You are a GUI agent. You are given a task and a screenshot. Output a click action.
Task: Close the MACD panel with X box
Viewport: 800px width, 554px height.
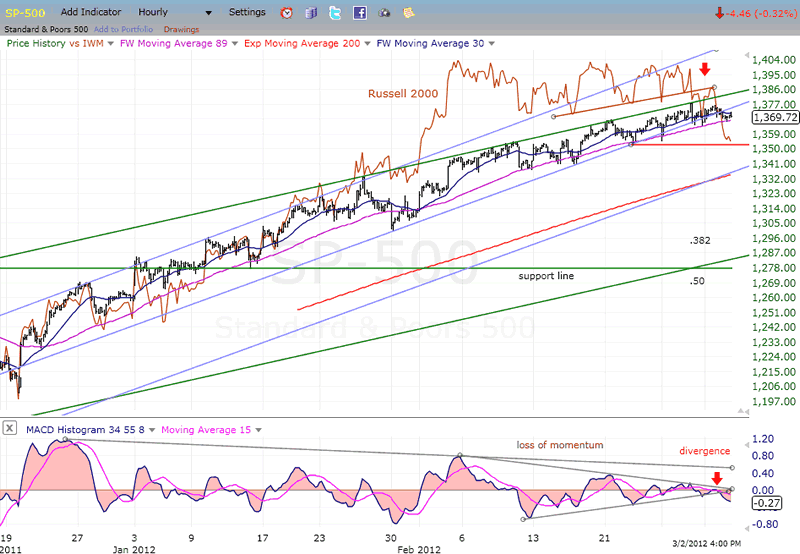pyautogui.click(x=10, y=428)
